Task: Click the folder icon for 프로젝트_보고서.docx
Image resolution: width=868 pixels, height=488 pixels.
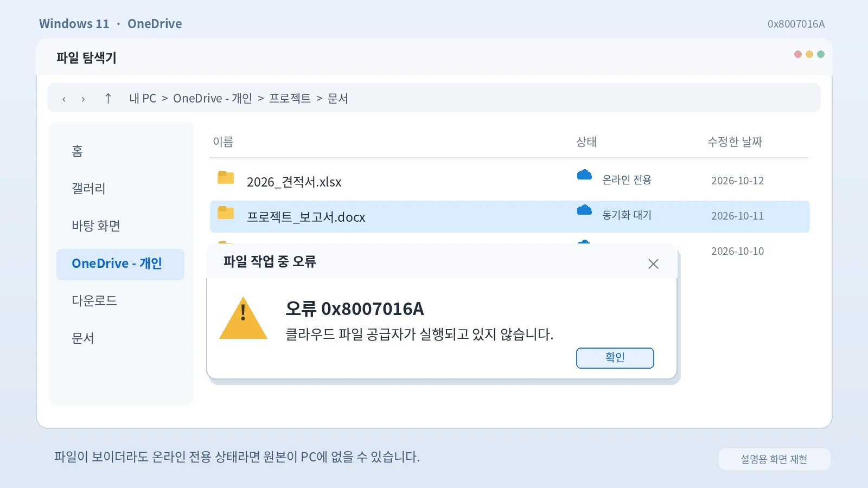Action: [226, 213]
